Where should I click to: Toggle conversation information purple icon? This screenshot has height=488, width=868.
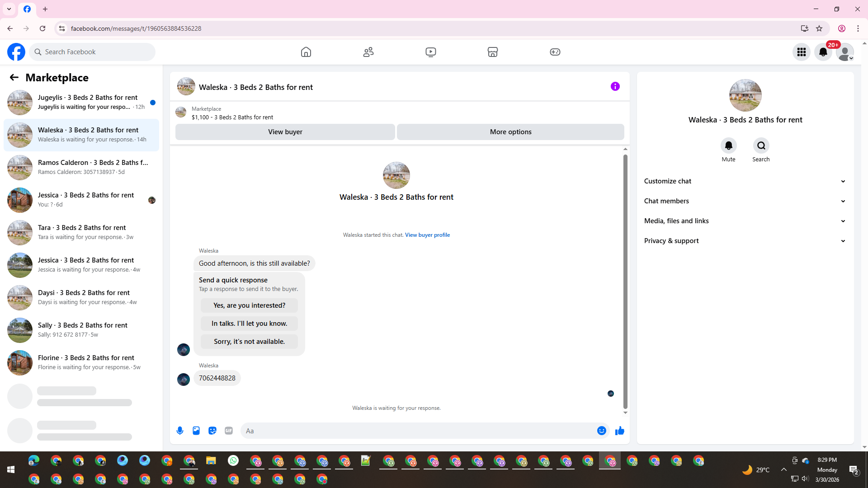[x=615, y=86]
